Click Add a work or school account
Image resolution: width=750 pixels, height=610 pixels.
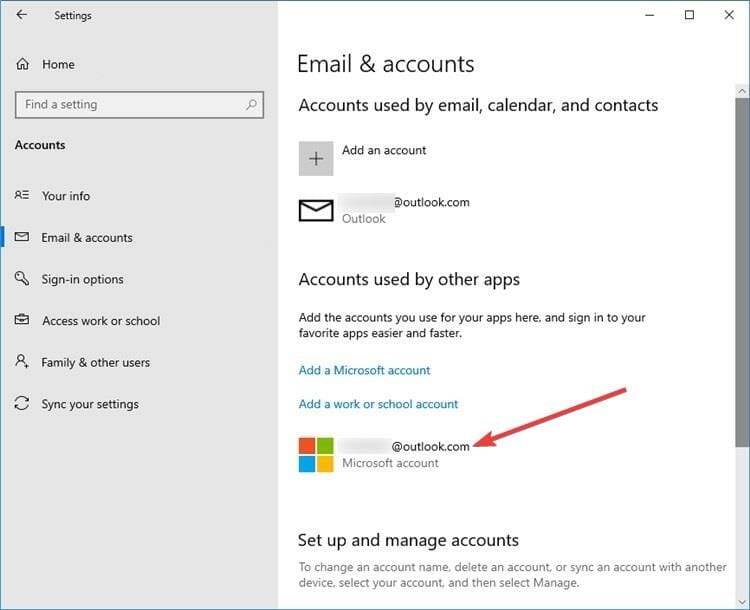click(378, 404)
